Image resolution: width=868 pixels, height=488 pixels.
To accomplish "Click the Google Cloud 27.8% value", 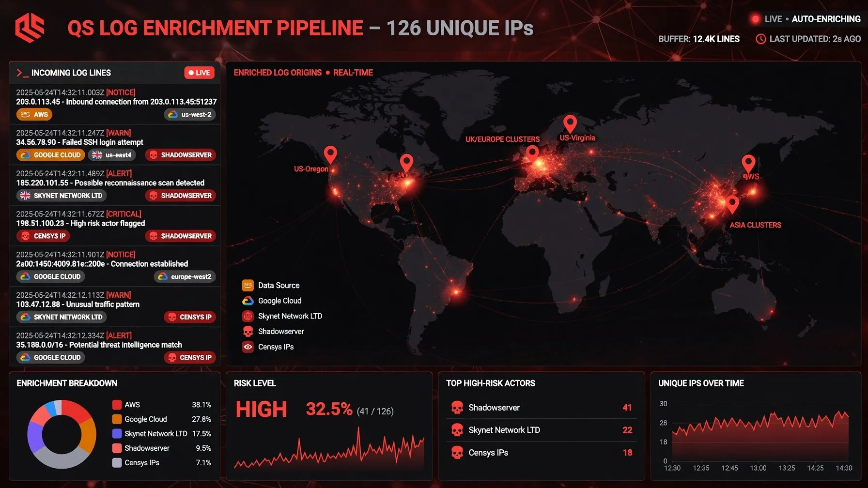I will tap(201, 419).
